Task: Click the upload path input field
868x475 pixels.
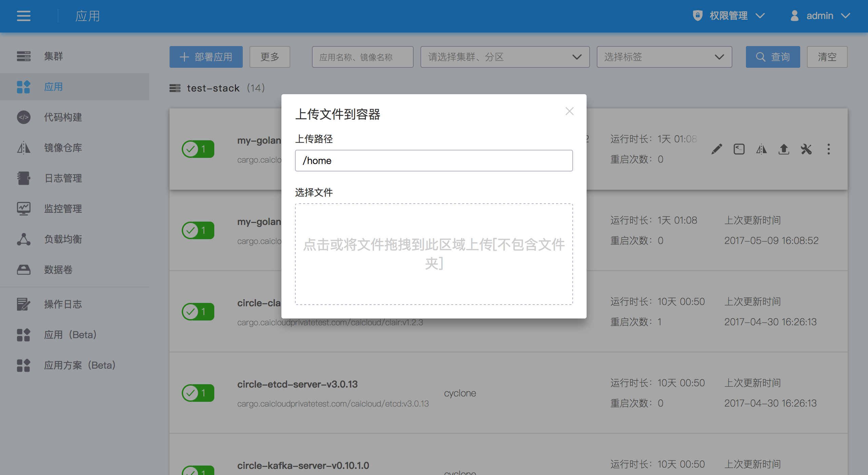Action: coord(434,161)
